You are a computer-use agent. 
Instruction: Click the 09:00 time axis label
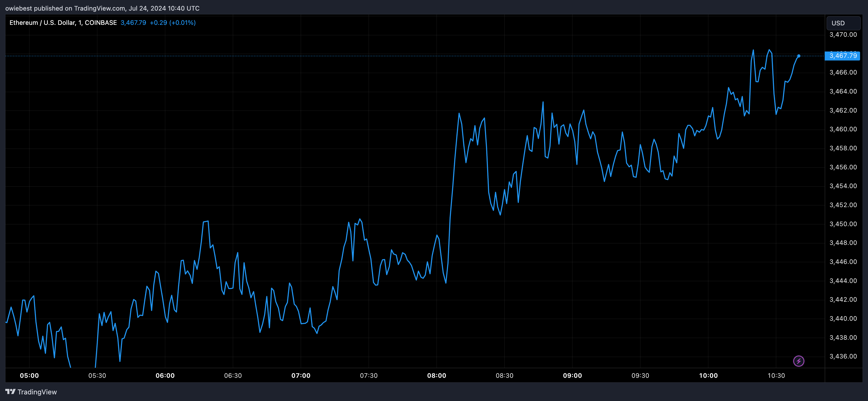[x=572, y=375]
